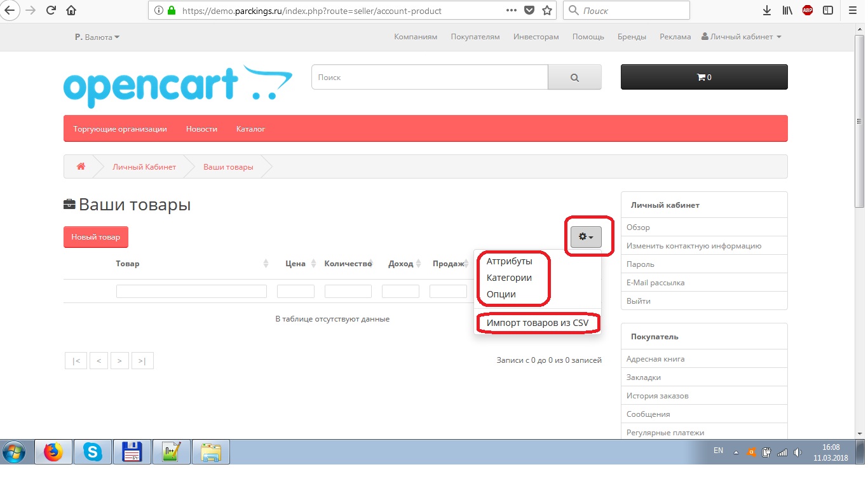Show hidden tray icons arrow
Viewport: 868px width, 488px height.
[736, 452]
